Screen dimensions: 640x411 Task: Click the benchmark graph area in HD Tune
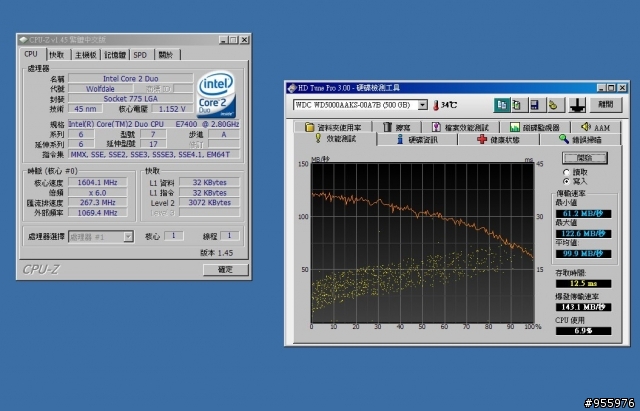[422, 242]
